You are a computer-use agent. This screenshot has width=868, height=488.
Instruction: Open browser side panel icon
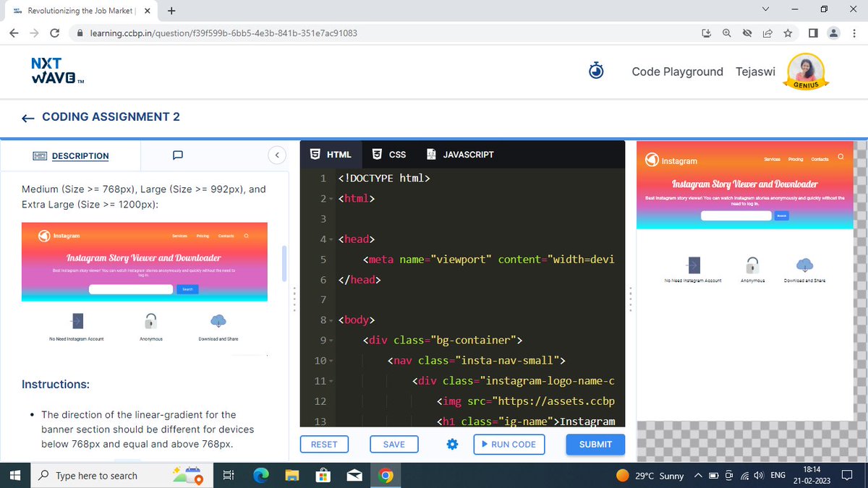coord(813,33)
